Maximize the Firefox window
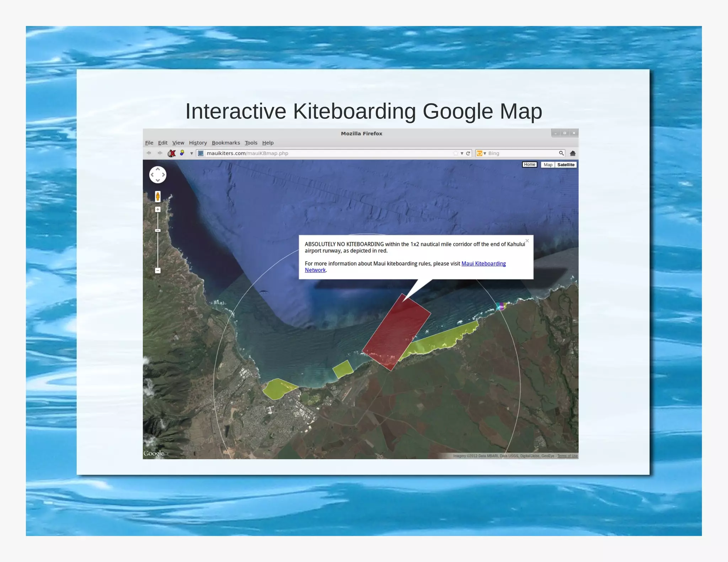 (565, 133)
